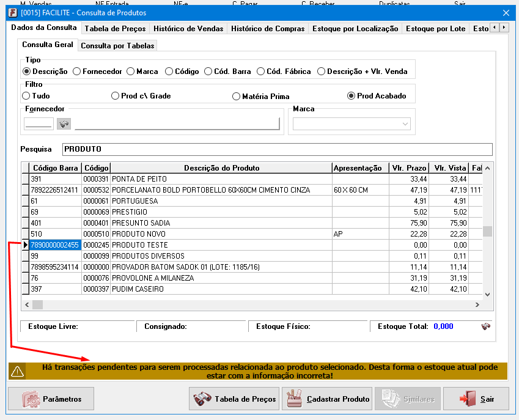Switch to Estoque por Localização tab

pyautogui.click(x=355, y=29)
